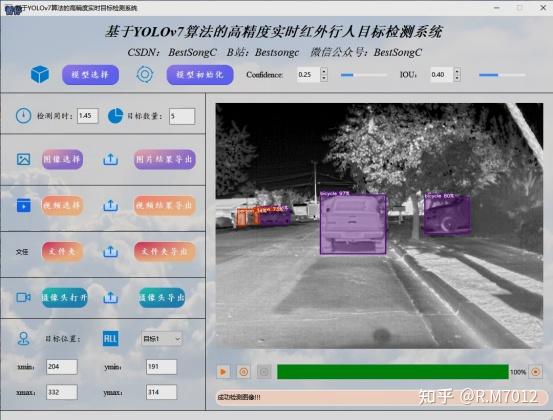Click the upload icon beside 图片结果导出

110,159
